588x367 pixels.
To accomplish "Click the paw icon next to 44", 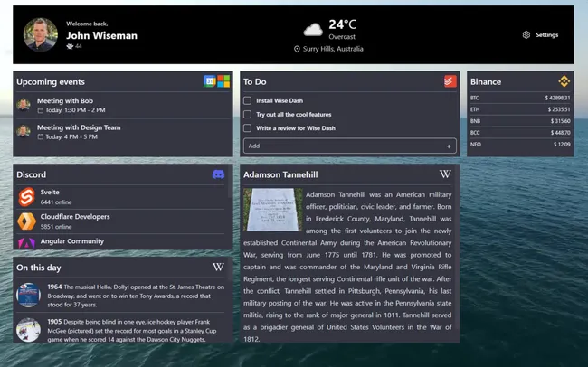I will click(x=70, y=46).
